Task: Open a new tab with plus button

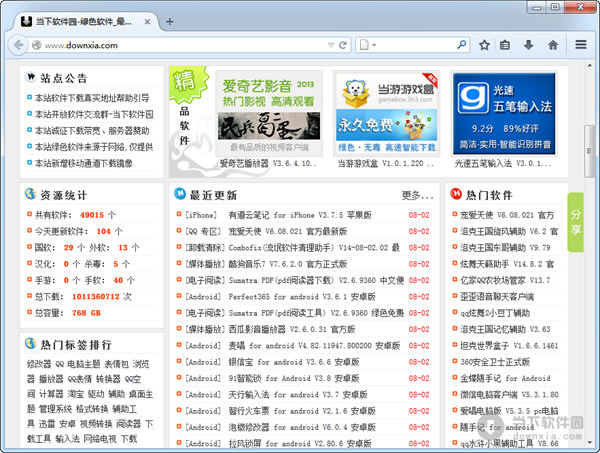Action: tap(170, 22)
